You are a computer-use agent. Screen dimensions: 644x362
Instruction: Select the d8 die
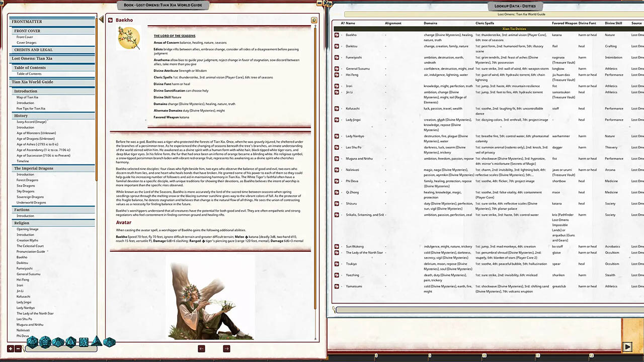click(71, 342)
